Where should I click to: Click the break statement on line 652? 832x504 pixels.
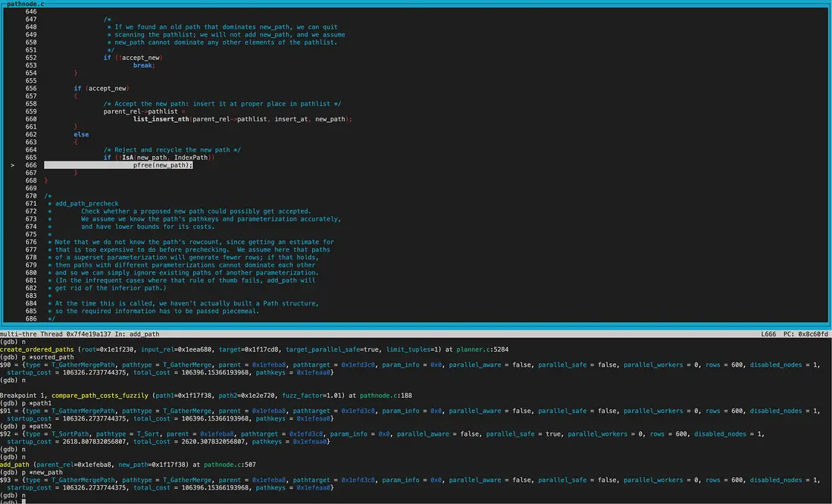coord(142,65)
